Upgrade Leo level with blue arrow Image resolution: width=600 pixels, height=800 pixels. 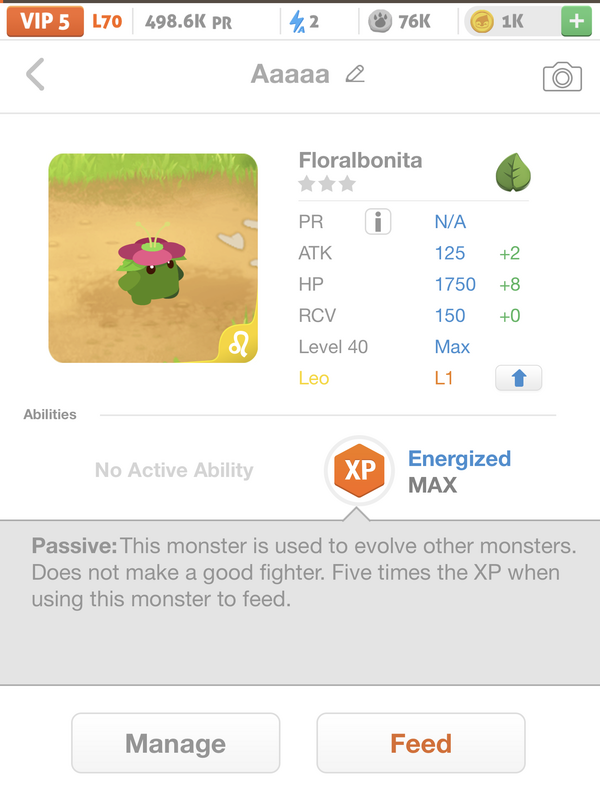coord(518,378)
